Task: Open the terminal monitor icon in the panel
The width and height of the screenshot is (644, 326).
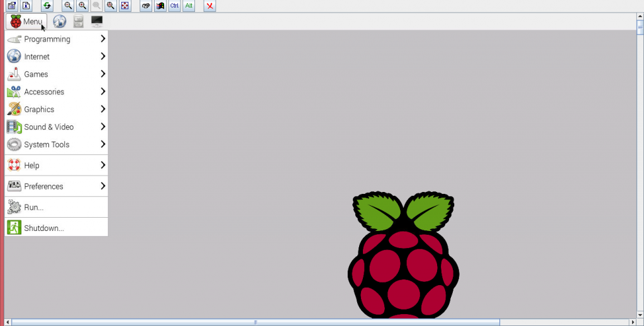Action: click(97, 21)
